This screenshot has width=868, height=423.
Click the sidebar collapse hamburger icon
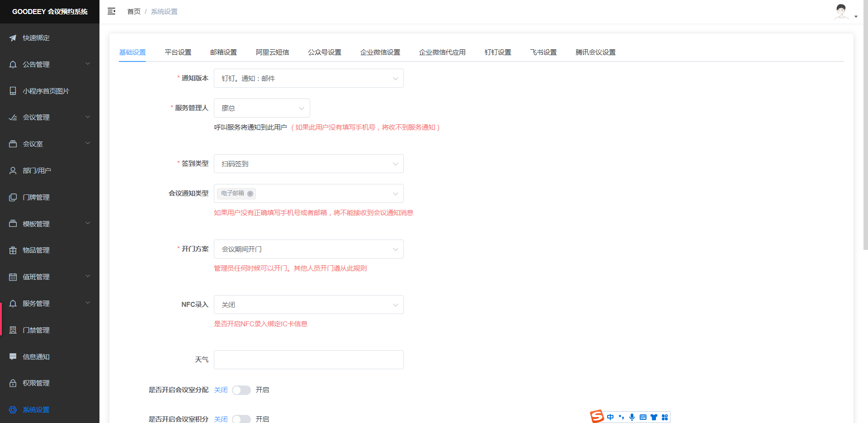pyautogui.click(x=111, y=11)
